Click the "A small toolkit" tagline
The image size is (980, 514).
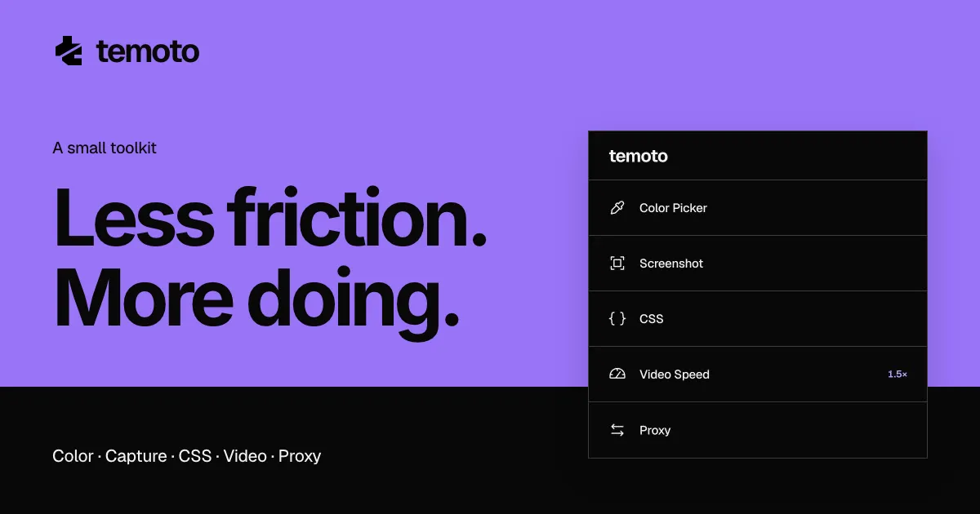[105, 148]
